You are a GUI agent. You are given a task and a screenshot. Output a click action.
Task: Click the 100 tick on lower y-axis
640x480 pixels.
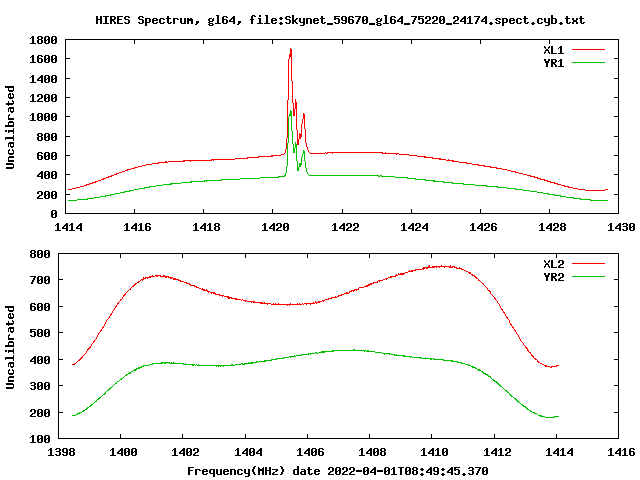40,439
